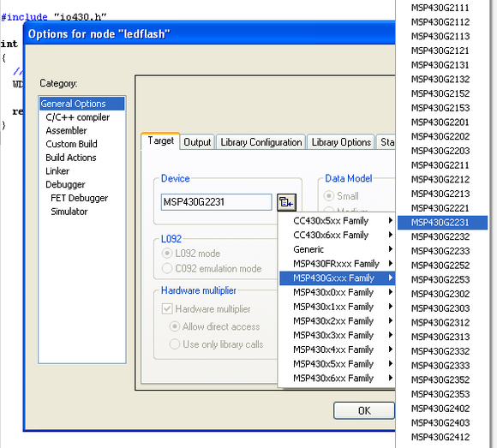Select C092 emulation mode radio button

pyautogui.click(x=212, y=269)
